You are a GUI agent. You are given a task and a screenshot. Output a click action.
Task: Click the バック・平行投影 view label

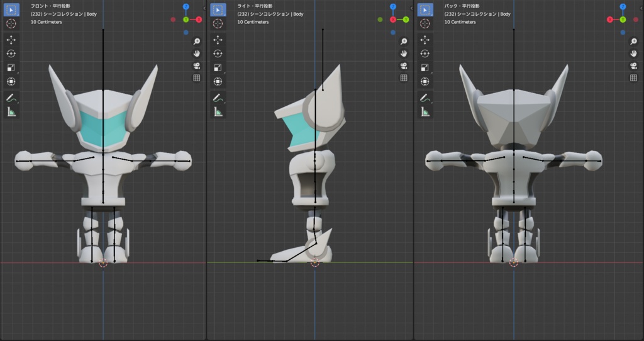[x=462, y=6]
